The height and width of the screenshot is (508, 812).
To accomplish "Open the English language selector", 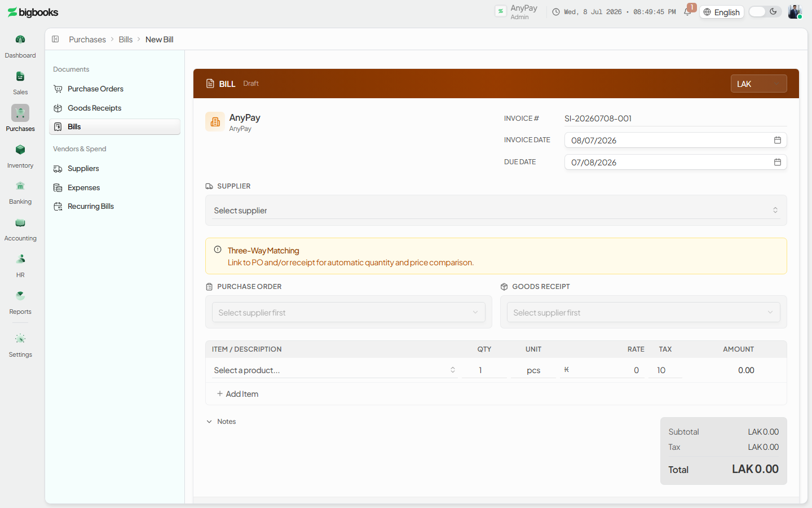I will tap(722, 12).
